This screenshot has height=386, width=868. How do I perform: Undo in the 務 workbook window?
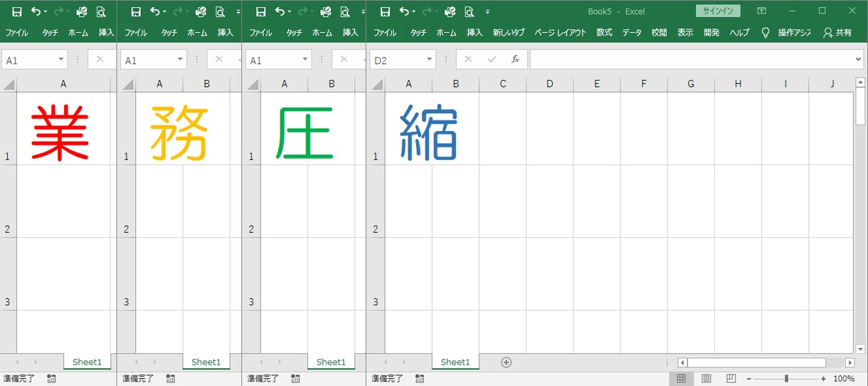[155, 11]
